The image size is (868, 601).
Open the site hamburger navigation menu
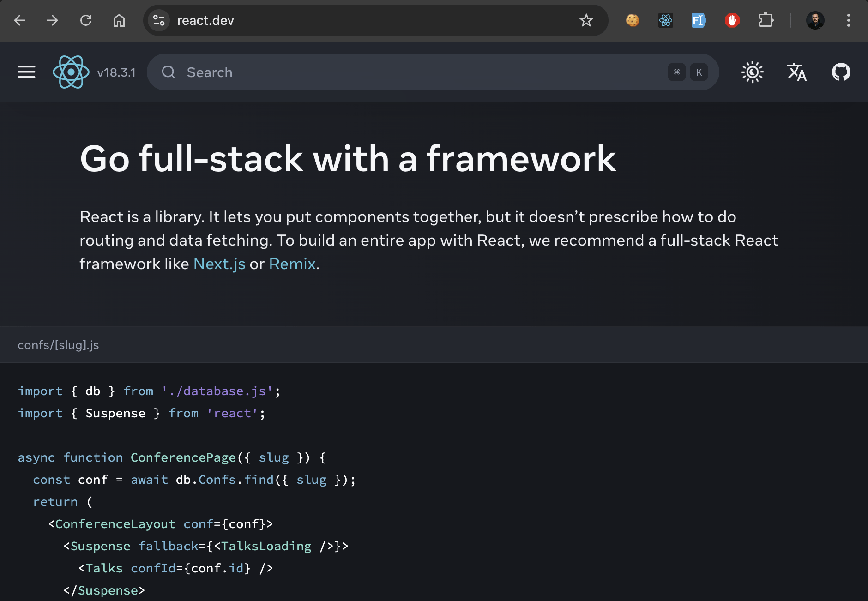point(27,72)
